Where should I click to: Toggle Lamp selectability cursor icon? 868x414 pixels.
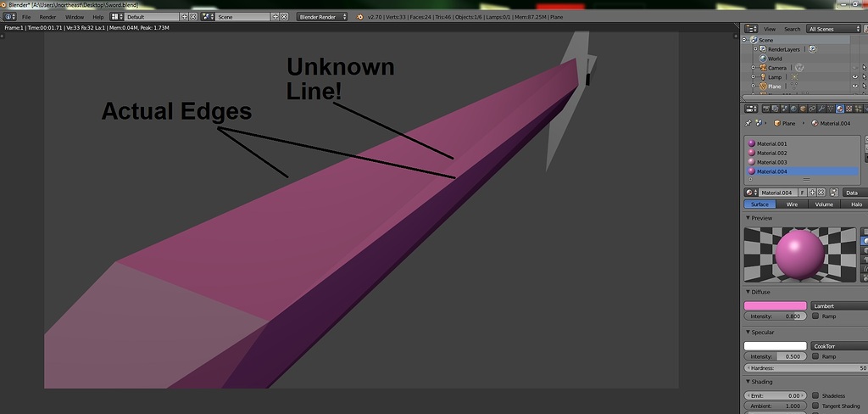(x=865, y=76)
